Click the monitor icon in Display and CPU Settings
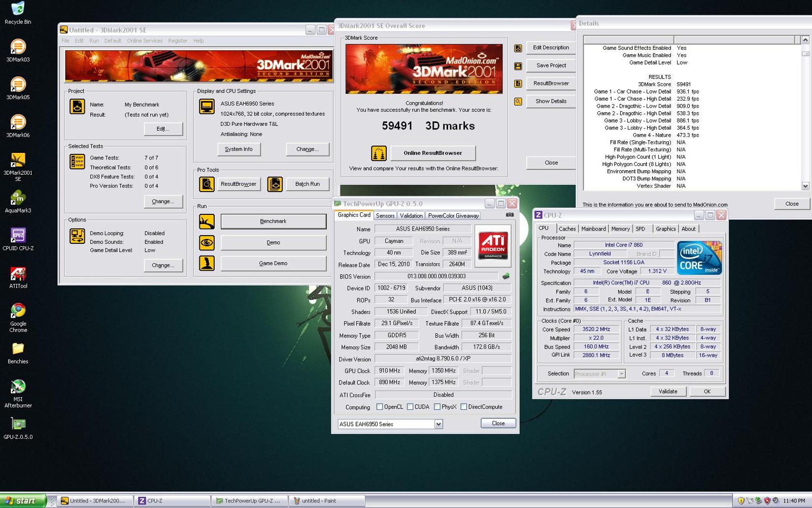812x508 pixels. pos(207,107)
